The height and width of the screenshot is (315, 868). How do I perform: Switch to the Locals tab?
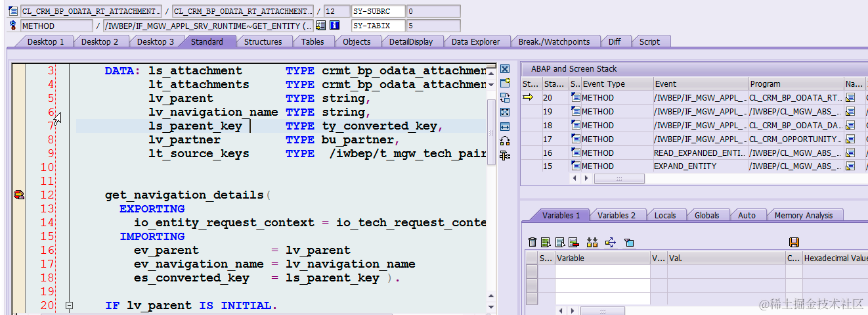(x=665, y=215)
